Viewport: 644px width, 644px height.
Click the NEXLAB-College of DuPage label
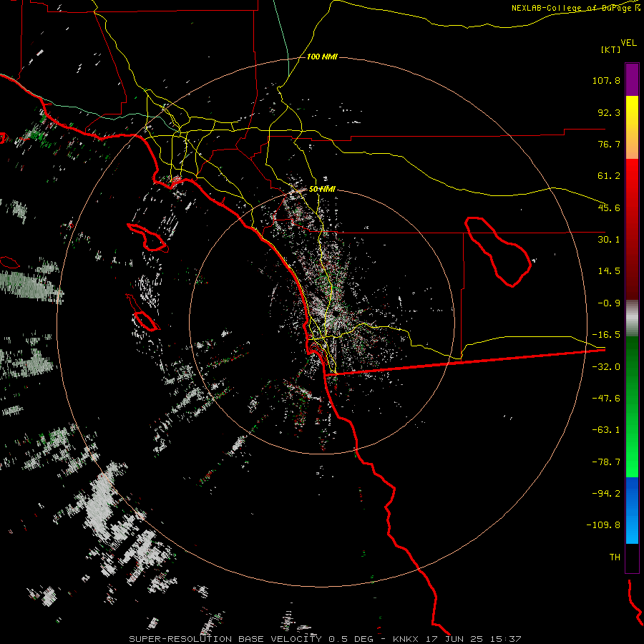[573, 8]
